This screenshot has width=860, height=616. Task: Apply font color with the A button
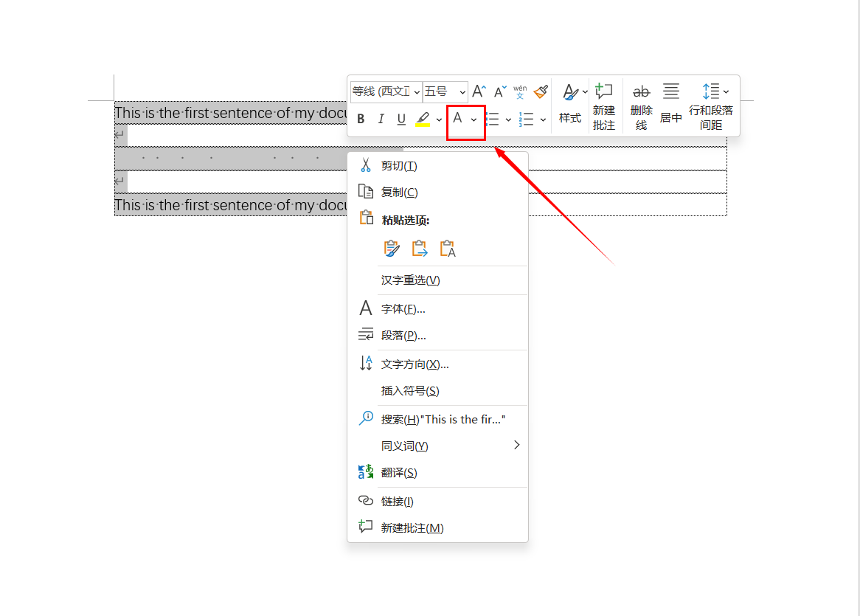point(457,119)
